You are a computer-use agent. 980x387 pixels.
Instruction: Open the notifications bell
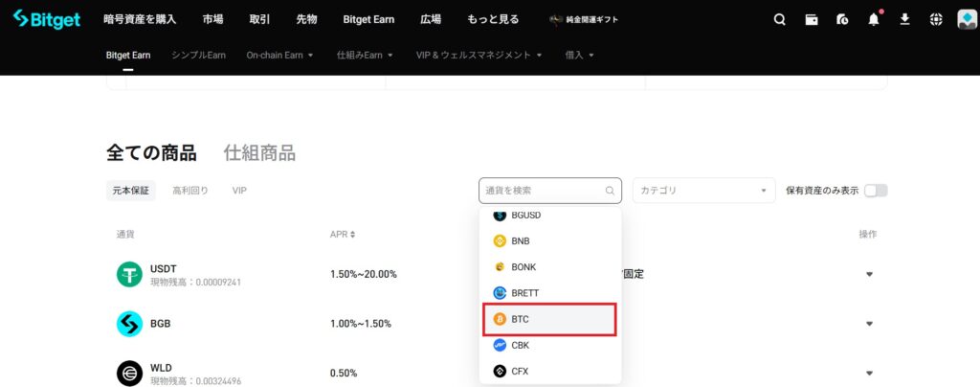874,19
